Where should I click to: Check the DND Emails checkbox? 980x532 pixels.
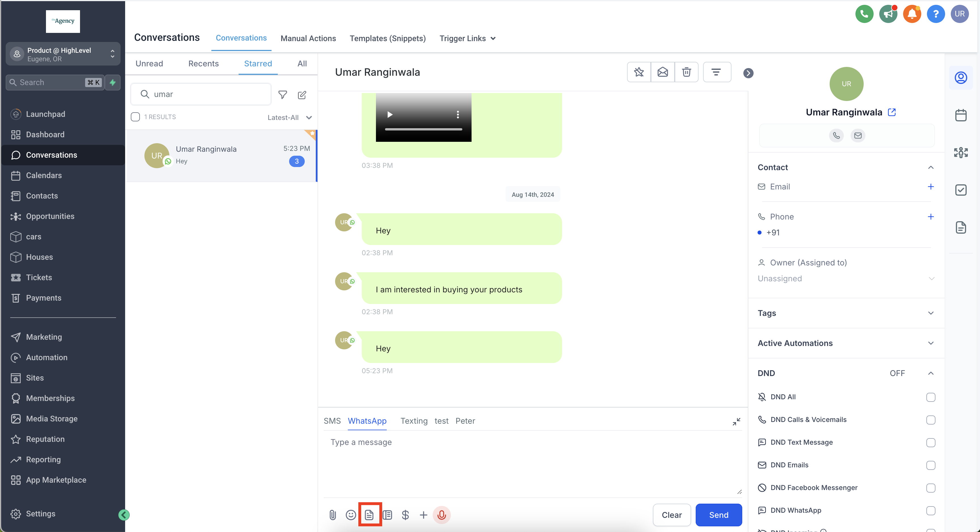tap(931, 465)
